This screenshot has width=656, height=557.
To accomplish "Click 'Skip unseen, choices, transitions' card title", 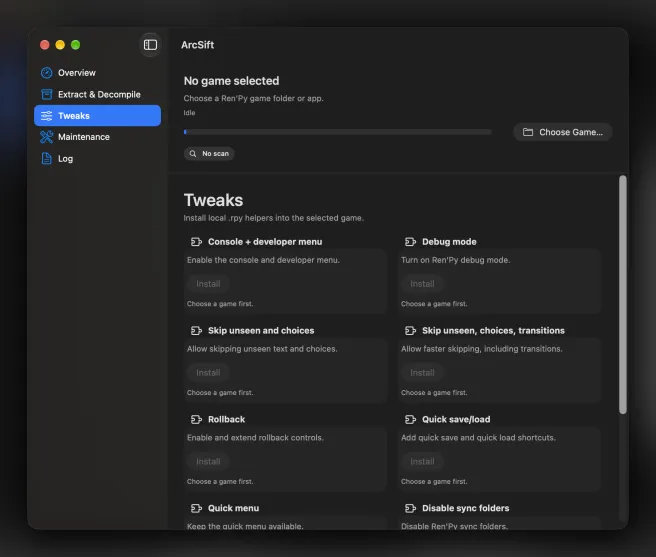I will (x=493, y=331).
